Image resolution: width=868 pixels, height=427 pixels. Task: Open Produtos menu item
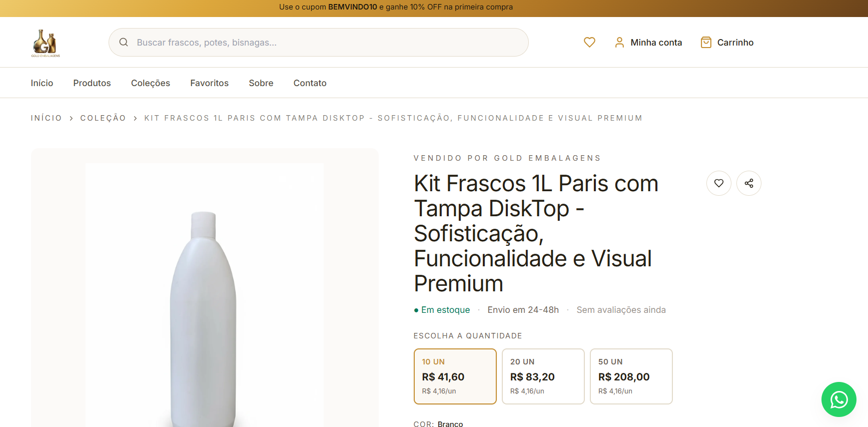[x=92, y=83]
